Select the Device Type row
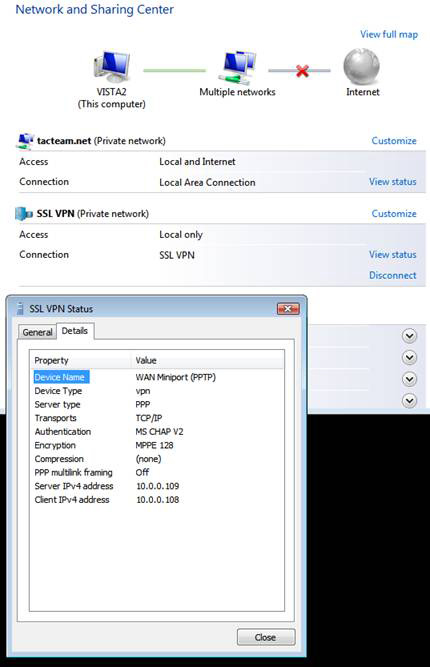 (157, 391)
